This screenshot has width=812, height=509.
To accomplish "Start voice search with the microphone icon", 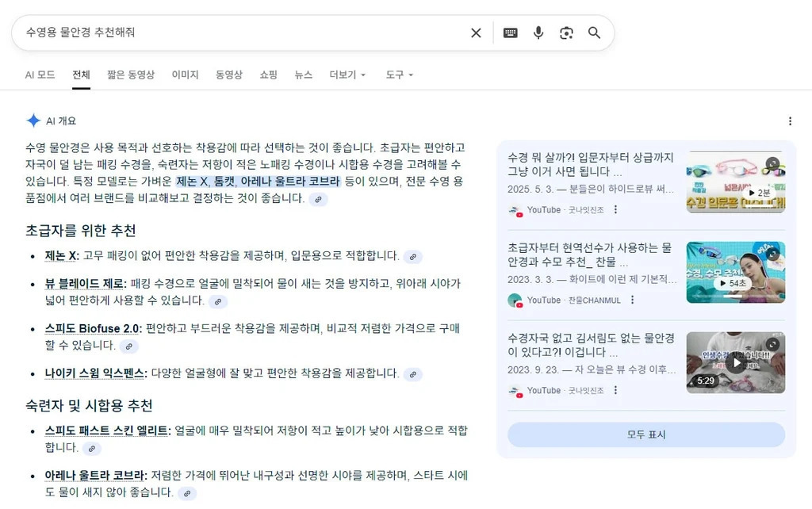I will click(x=538, y=33).
